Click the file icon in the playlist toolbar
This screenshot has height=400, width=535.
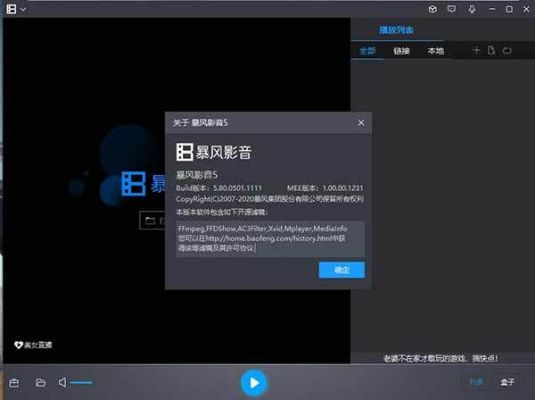tap(491, 51)
